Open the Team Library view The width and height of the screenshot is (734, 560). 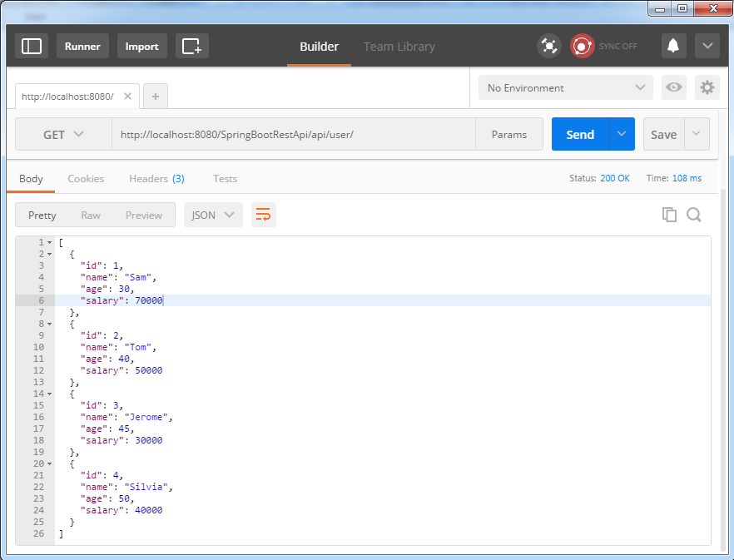(x=399, y=46)
